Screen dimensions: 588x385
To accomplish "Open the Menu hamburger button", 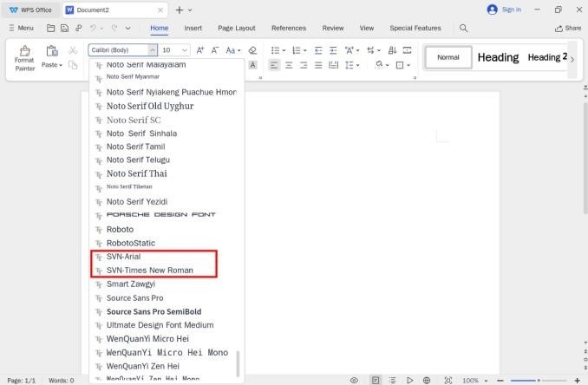I will (x=22, y=28).
